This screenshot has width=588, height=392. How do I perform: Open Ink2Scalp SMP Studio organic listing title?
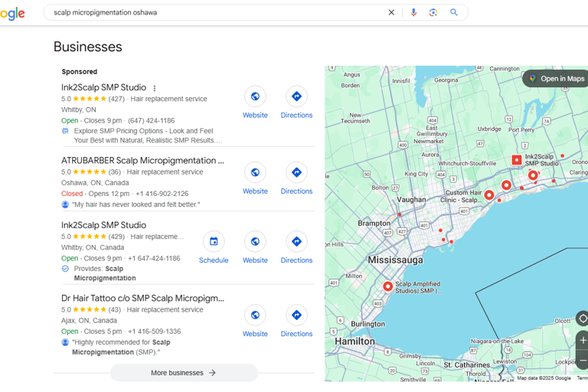click(103, 225)
